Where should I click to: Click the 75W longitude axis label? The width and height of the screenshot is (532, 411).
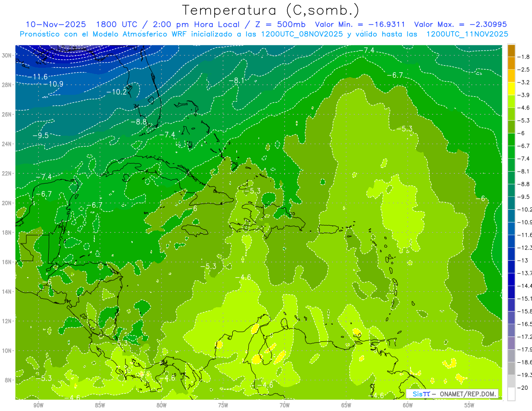coord(223,406)
